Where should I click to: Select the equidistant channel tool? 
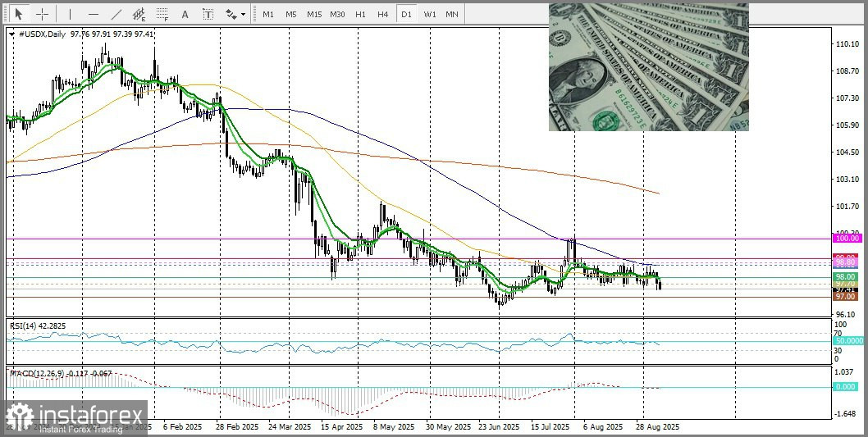(x=139, y=14)
